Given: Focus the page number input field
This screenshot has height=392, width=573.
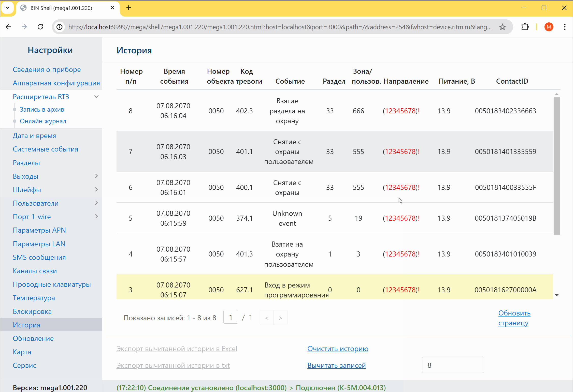Looking at the screenshot, I should point(231,317).
